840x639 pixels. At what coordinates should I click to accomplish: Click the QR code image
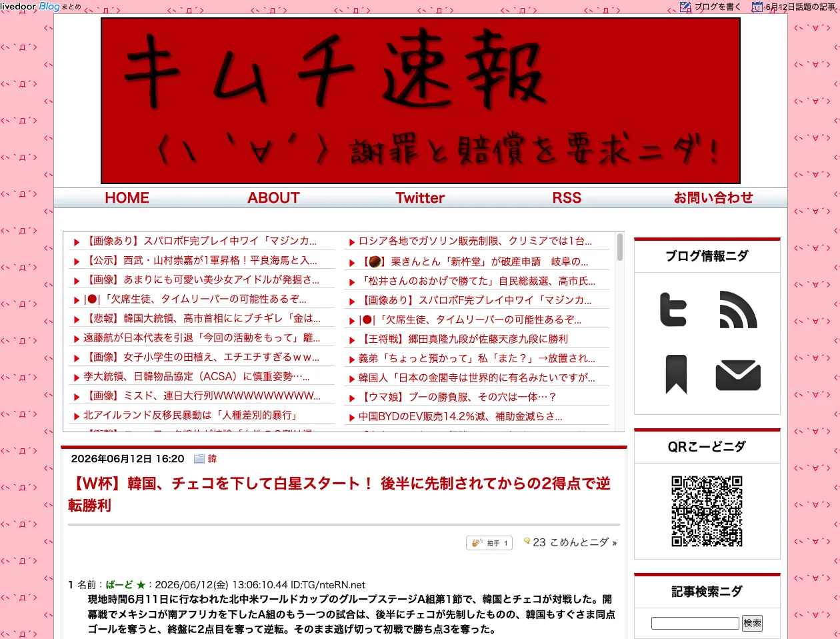[x=707, y=512]
